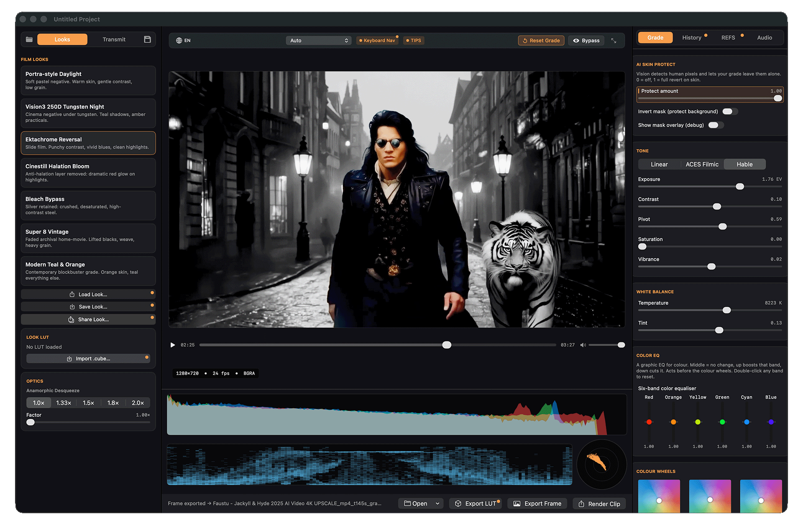Click the volume slider

(x=606, y=345)
